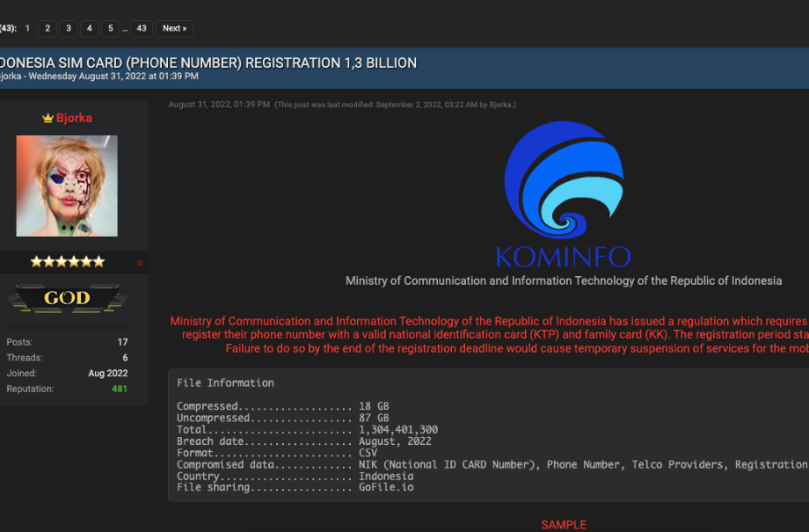Click the Joined date Aug 2022
Viewport: 809px width, 532px height.
pos(108,373)
